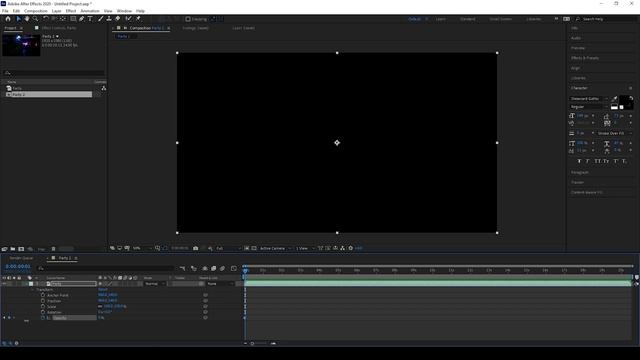640x360 pixels.
Task: Select the Zoom magnifier tool
Action: point(36,19)
